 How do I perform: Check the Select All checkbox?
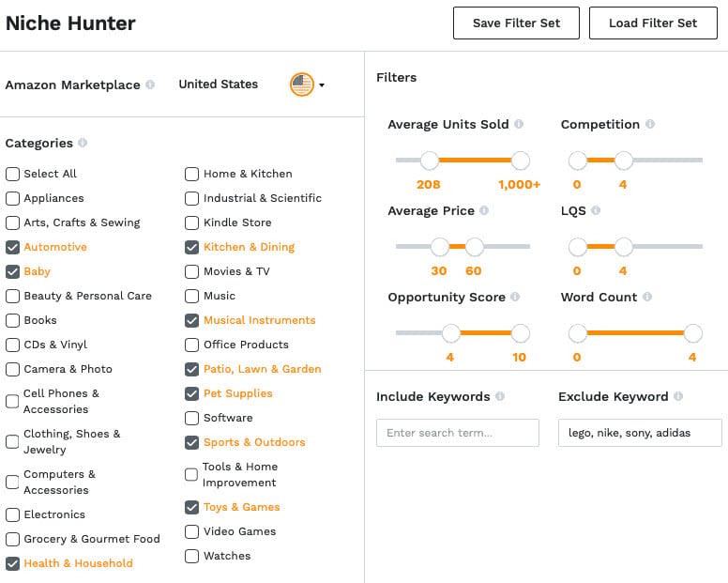click(12, 174)
